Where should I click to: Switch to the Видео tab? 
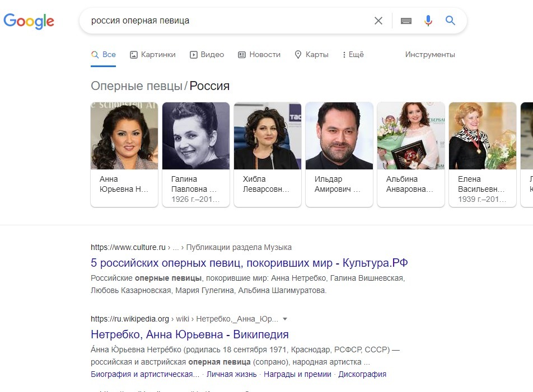pos(207,55)
